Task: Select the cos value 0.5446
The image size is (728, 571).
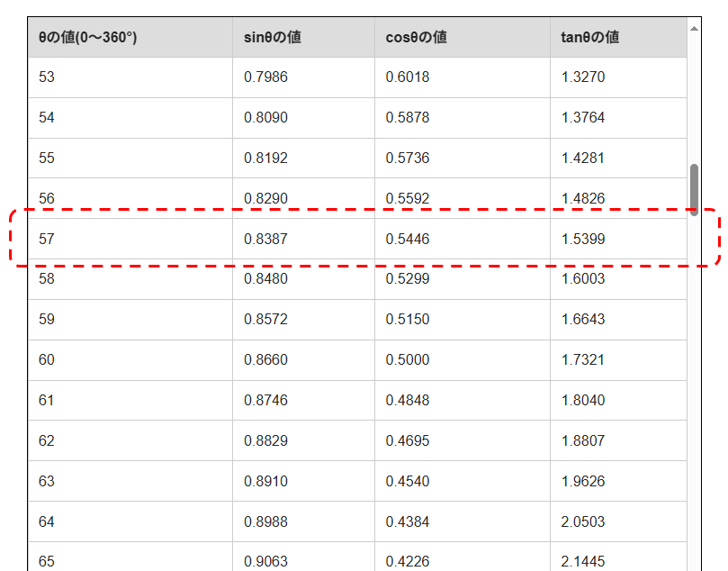Action: [408, 240]
